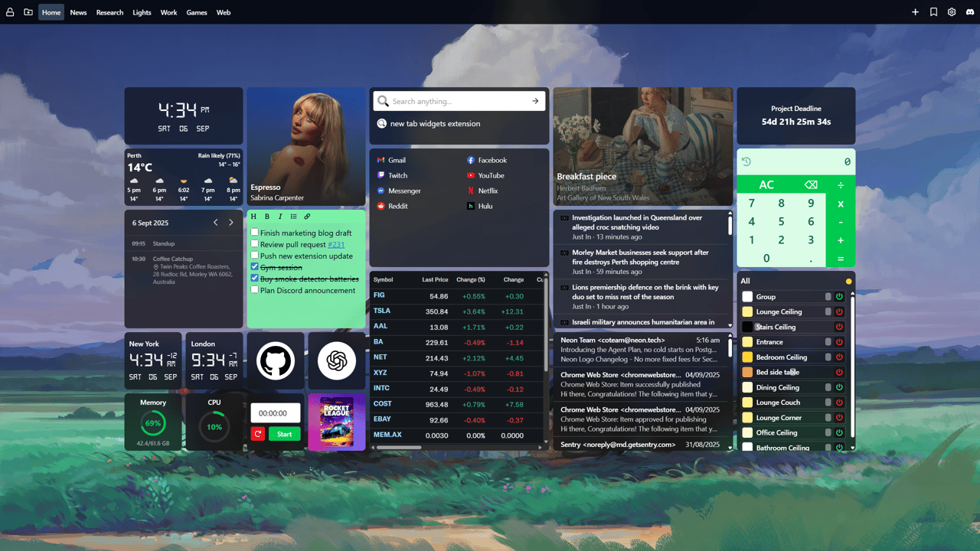Viewport: 980px width, 551px height.
Task: Click the link icon in notes toolbar
Action: coord(307,217)
